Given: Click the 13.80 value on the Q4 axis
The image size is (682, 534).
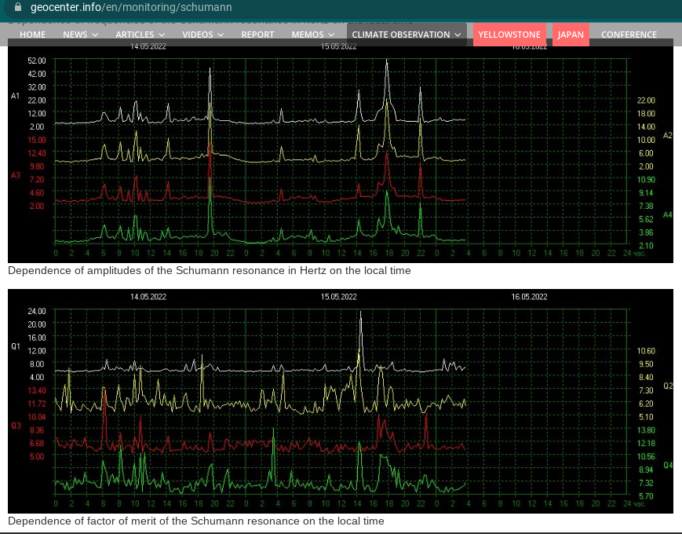Looking at the screenshot, I should click(x=646, y=430).
